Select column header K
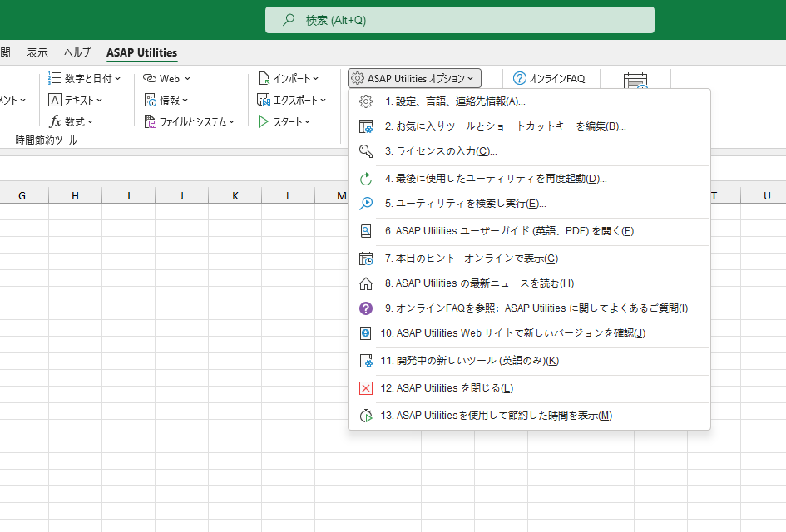This screenshot has height=532, width=786. [x=235, y=195]
